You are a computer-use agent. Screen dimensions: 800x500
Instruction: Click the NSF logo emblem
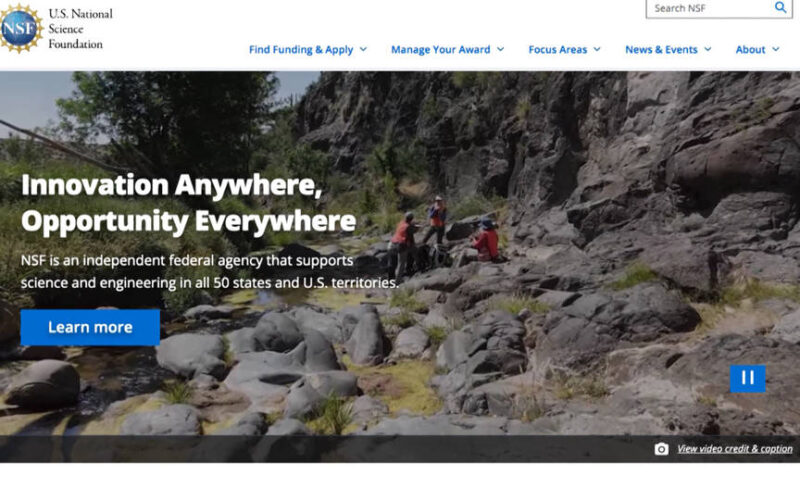pyautogui.click(x=19, y=28)
